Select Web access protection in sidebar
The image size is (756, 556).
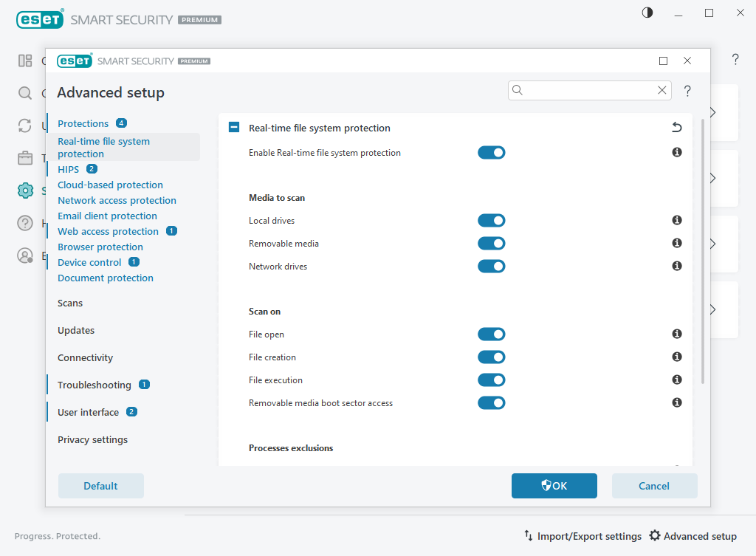click(108, 232)
